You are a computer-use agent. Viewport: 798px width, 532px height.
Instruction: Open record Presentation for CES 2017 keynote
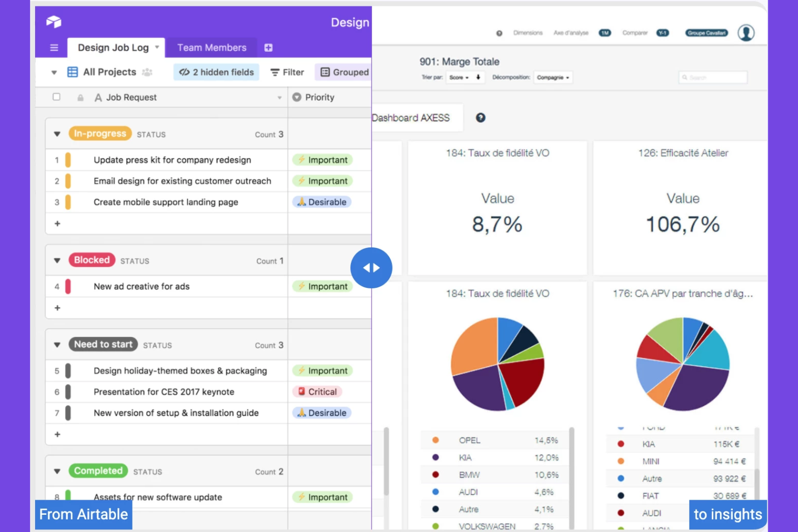tap(164, 392)
